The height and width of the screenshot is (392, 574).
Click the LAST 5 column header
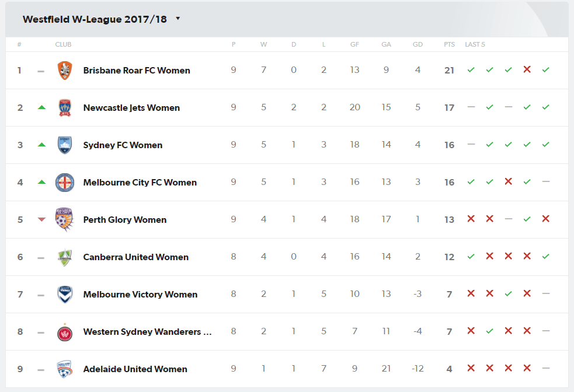pos(475,44)
